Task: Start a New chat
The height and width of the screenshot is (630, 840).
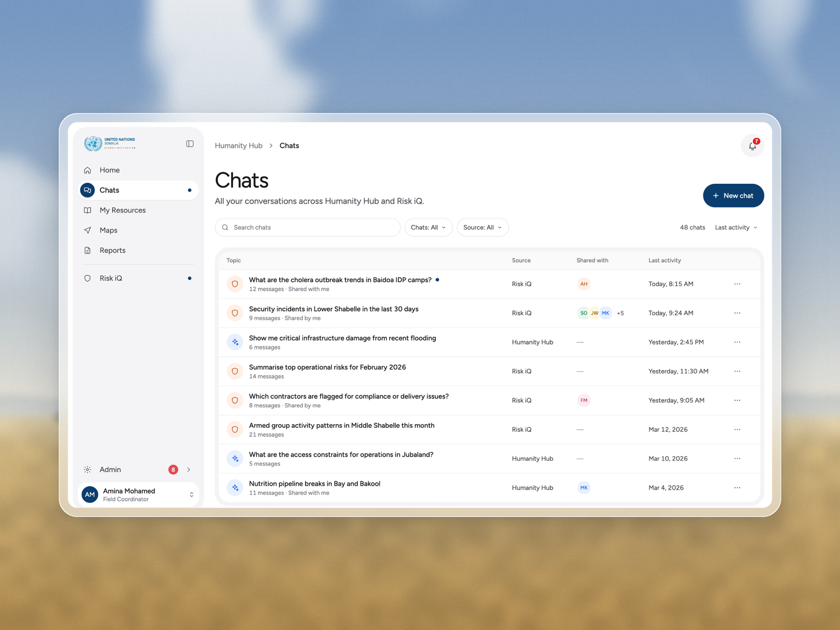Action: 733,195
